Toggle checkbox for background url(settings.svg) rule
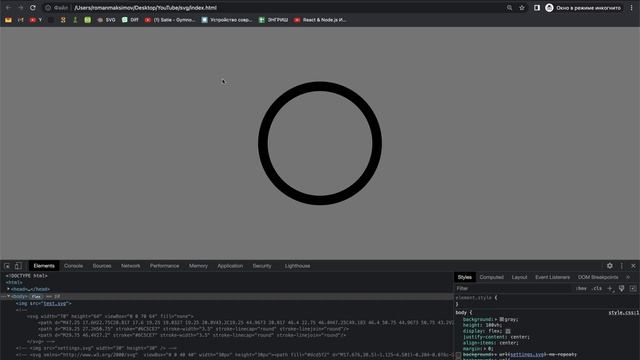 (x=458, y=355)
